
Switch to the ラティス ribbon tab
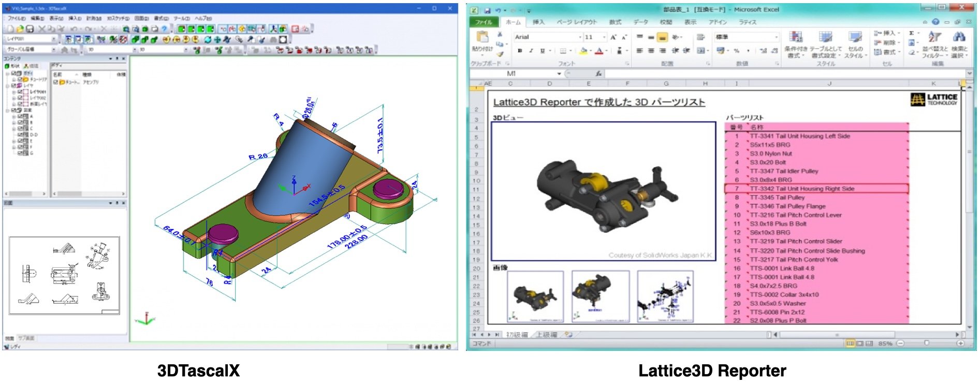pyautogui.click(x=748, y=22)
